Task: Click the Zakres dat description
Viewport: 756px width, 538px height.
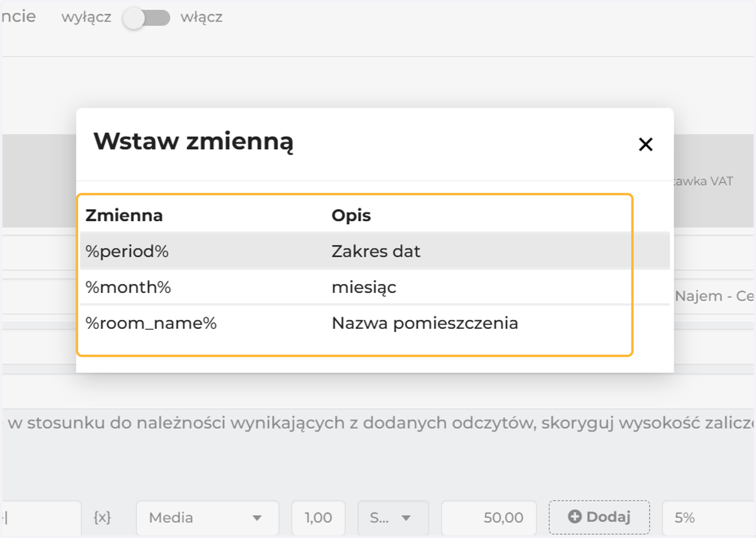Action: (376, 252)
